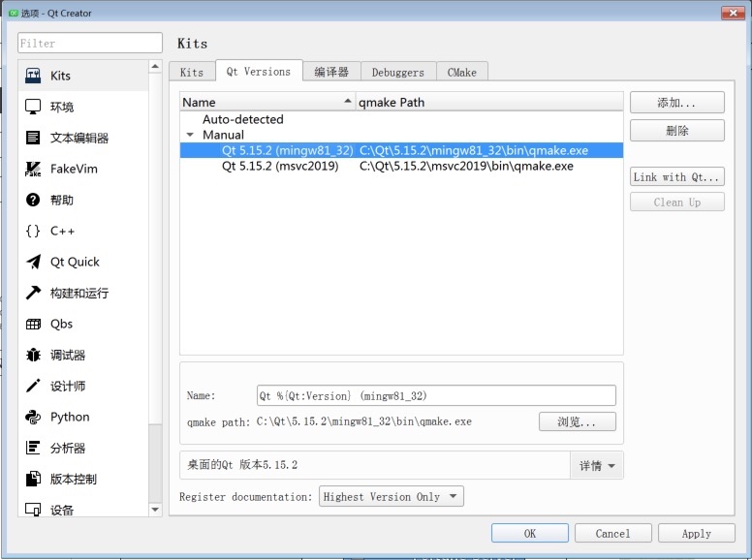Click the Apply button
This screenshot has height=560, width=752.
(697, 533)
